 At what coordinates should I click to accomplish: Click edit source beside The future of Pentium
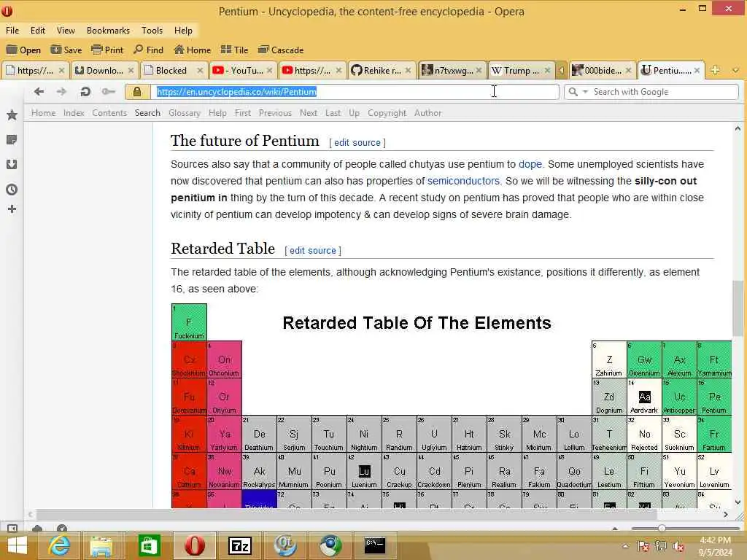click(357, 142)
